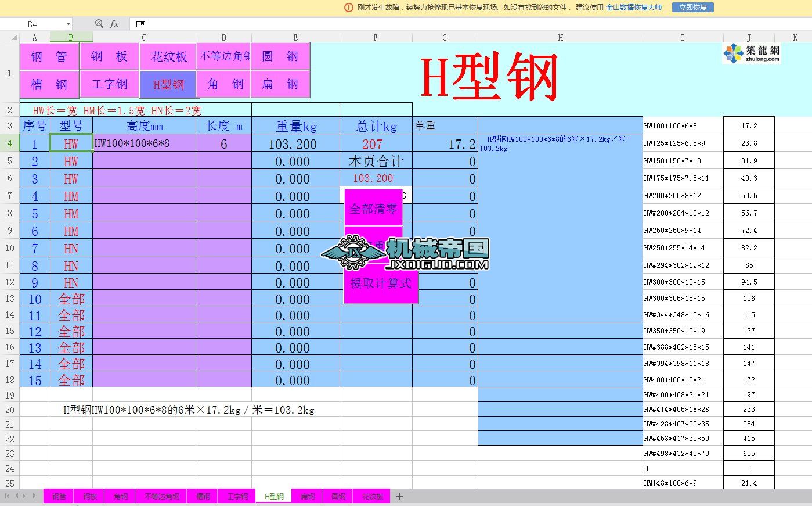
Task: Click the pink 槽钢 navigation button
Action: pos(49,84)
